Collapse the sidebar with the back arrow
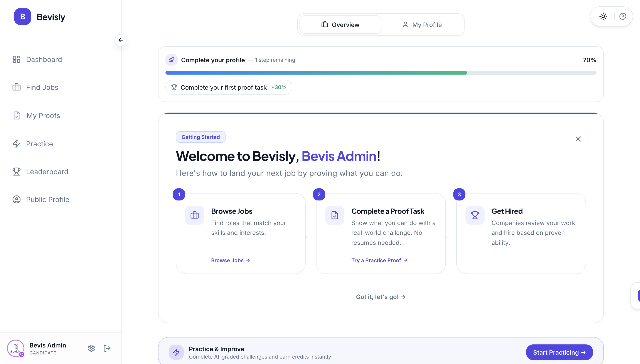This screenshot has height=364, width=640. 121,40
